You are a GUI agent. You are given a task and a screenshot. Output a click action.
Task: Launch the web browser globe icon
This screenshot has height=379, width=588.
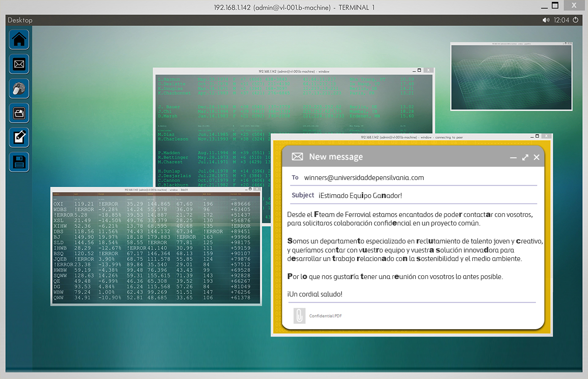click(19, 89)
